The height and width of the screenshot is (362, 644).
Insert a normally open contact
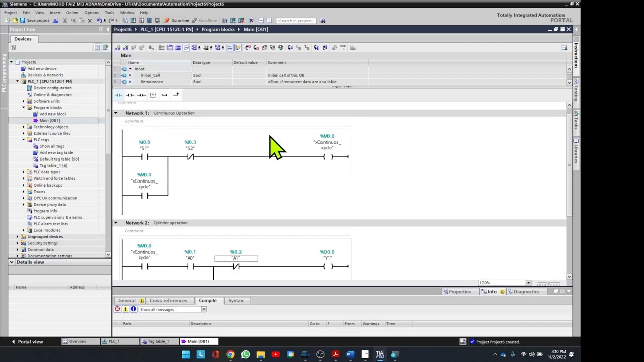point(118,95)
